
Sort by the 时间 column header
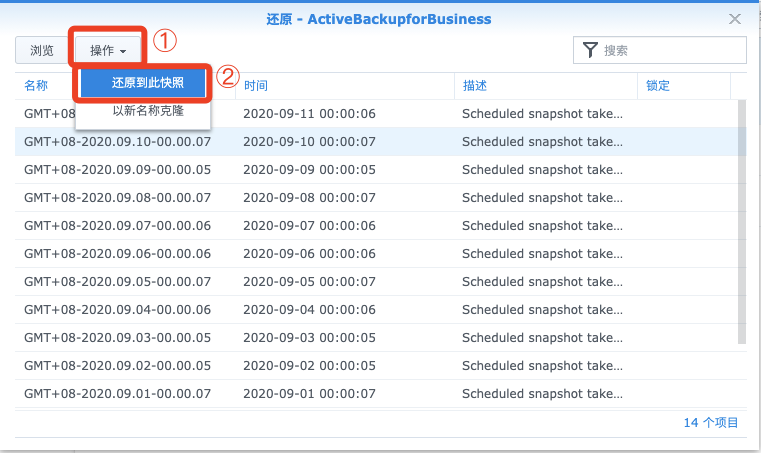(256, 85)
